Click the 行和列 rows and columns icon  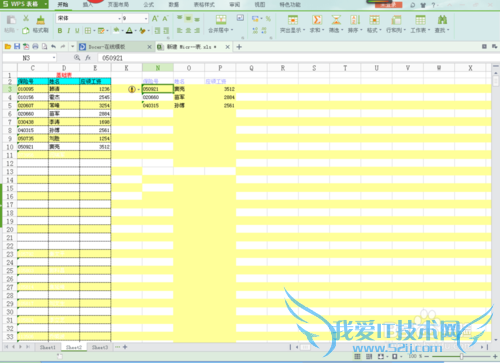[396, 20]
